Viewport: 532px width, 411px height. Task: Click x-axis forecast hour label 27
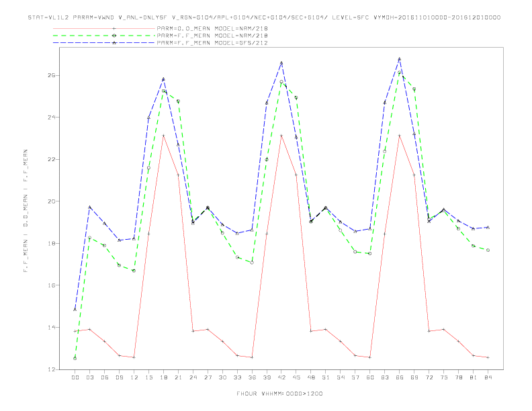[208, 377]
